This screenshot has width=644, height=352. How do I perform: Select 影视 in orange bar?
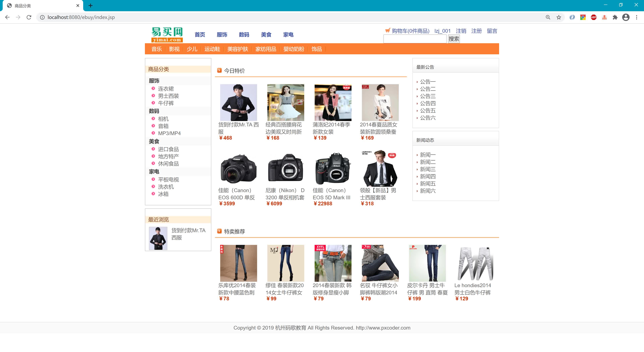pos(174,49)
